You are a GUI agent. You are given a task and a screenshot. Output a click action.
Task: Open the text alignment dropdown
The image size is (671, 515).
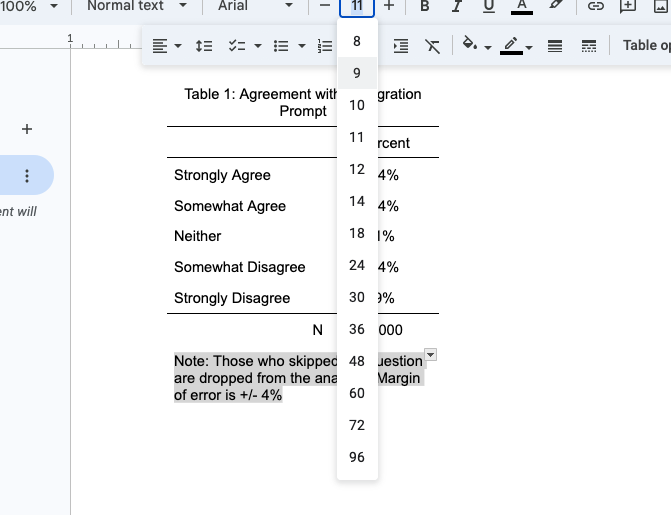(x=166, y=46)
